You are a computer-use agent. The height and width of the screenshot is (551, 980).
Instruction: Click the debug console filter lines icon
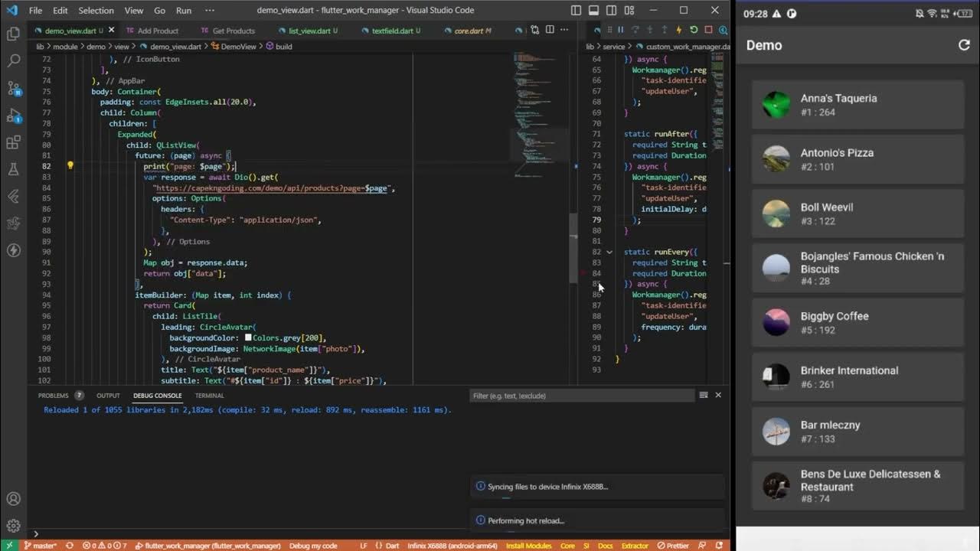tap(703, 395)
